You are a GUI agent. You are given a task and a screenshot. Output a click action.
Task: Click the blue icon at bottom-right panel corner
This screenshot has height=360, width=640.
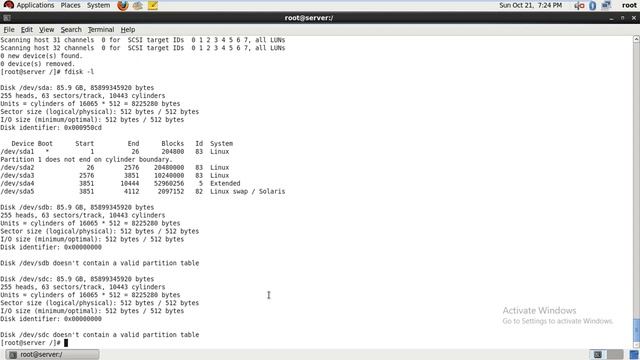point(634,354)
